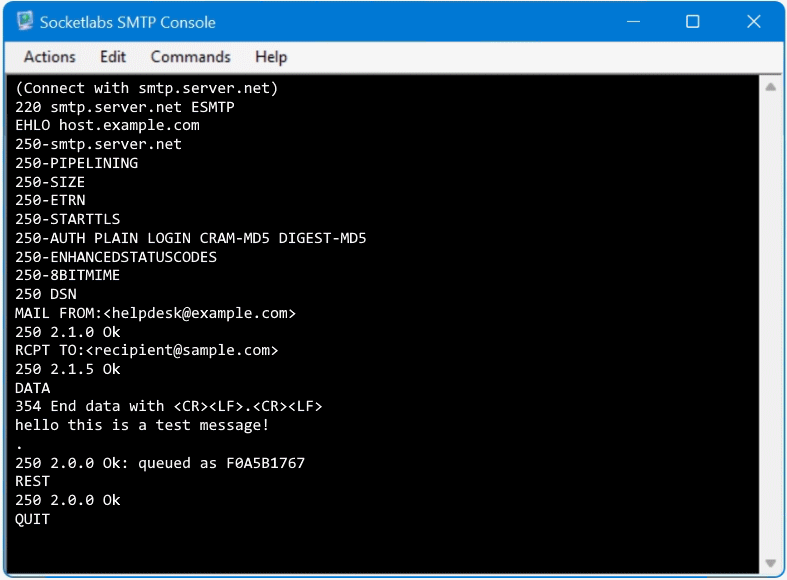787x580 pixels.
Task: Click the '250-STARTTLS' line
Action: click(68, 219)
